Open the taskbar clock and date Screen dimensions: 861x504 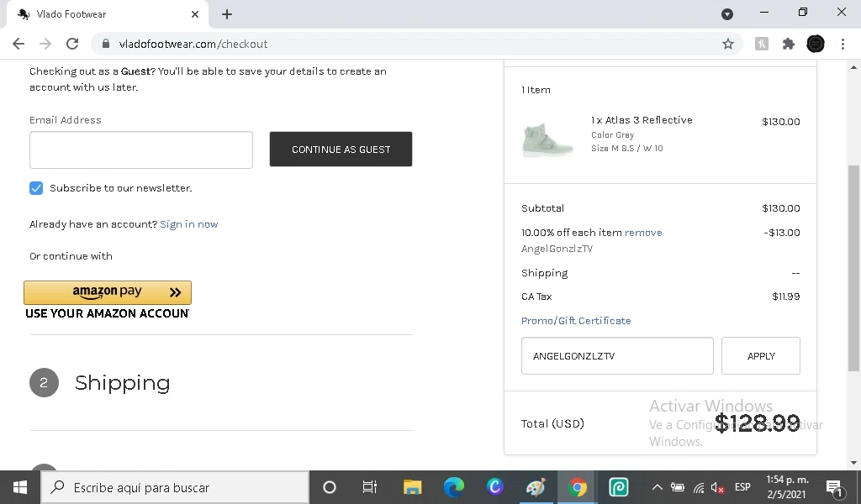point(787,487)
